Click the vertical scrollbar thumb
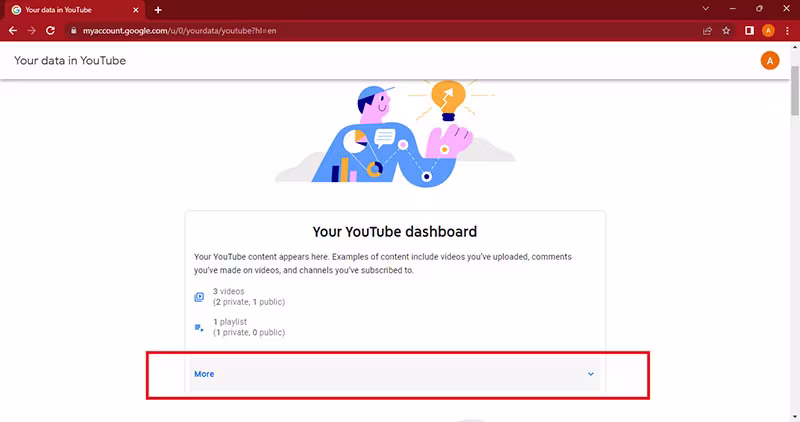The height and width of the screenshot is (422, 800). [x=795, y=90]
